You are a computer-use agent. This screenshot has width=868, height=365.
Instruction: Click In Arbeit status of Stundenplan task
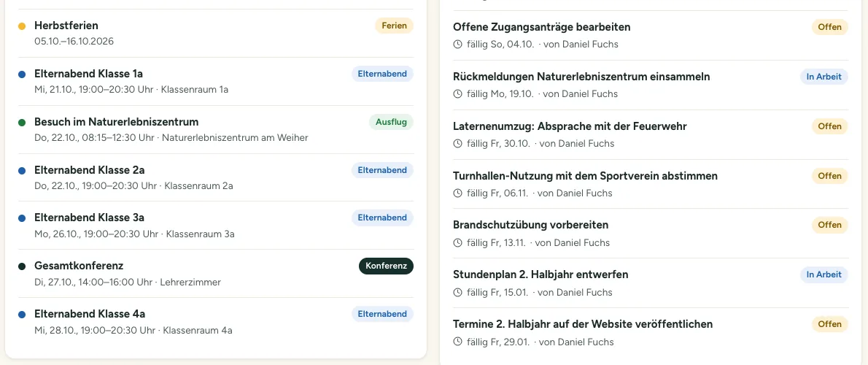tap(824, 274)
